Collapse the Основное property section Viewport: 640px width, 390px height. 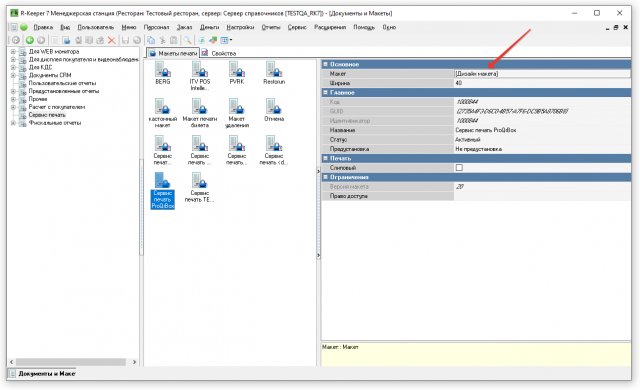click(x=325, y=64)
